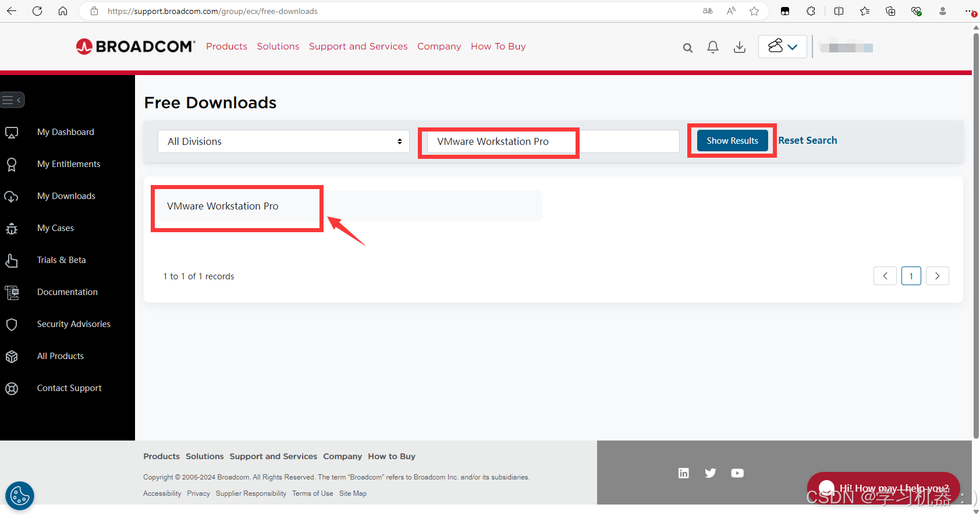Select My Dashboard in sidebar
This screenshot has height=515, width=980.
(x=66, y=132)
